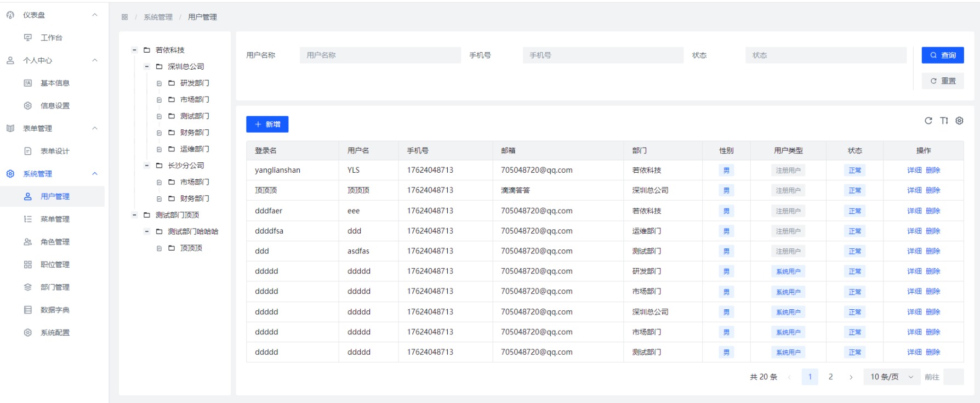Image resolution: width=980 pixels, height=403 pixels.
Task: Click the 仪表盘 dashboard icon
Action: 10,15
